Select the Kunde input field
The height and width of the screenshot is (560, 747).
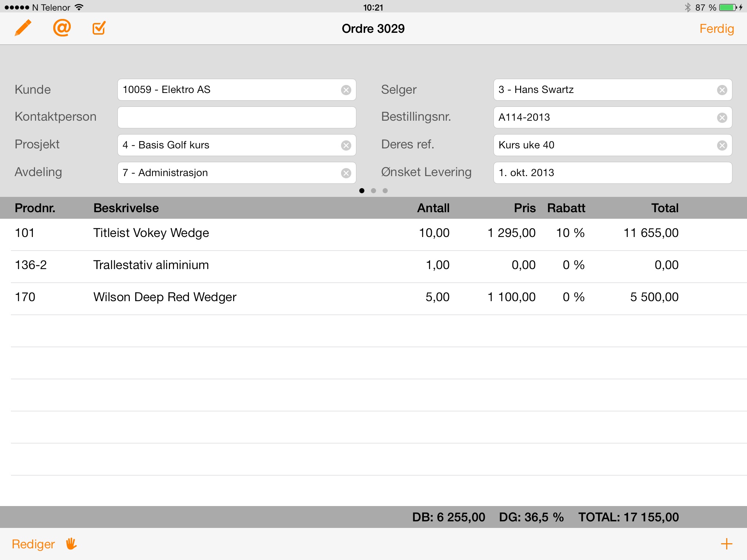(x=236, y=90)
